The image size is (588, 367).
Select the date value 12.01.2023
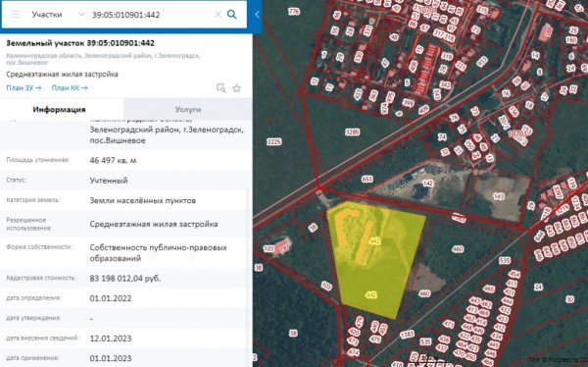click(111, 339)
